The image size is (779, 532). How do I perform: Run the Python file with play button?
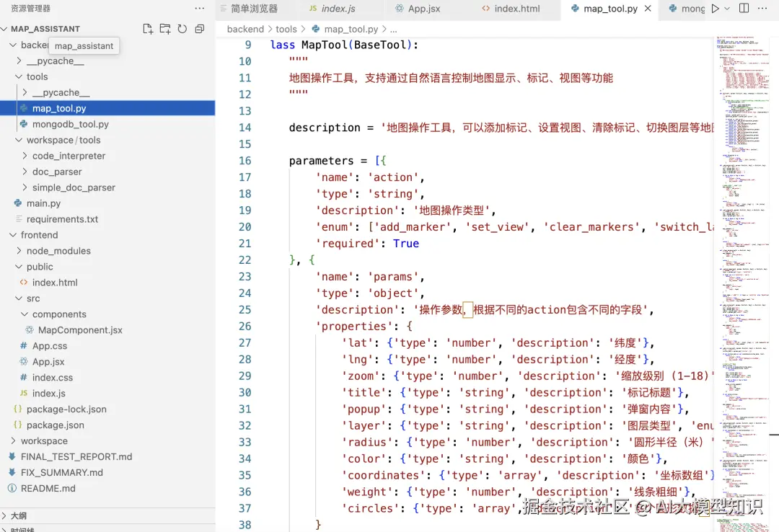[715, 9]
